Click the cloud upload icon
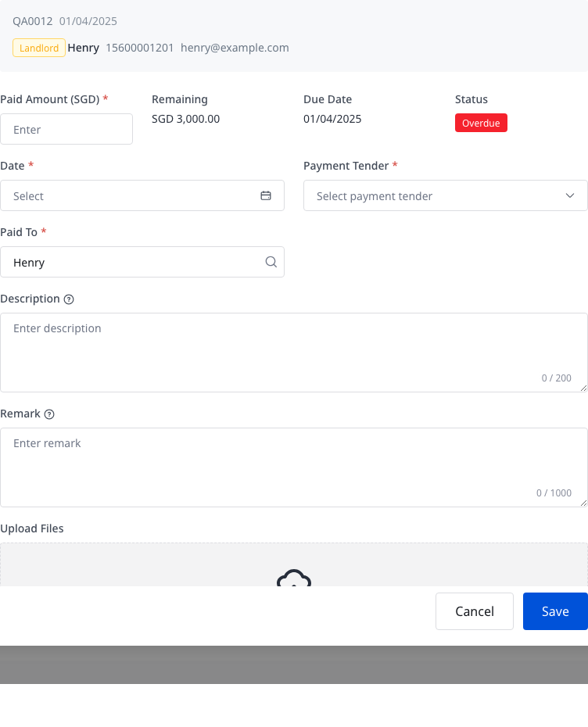 pos(294,577)
